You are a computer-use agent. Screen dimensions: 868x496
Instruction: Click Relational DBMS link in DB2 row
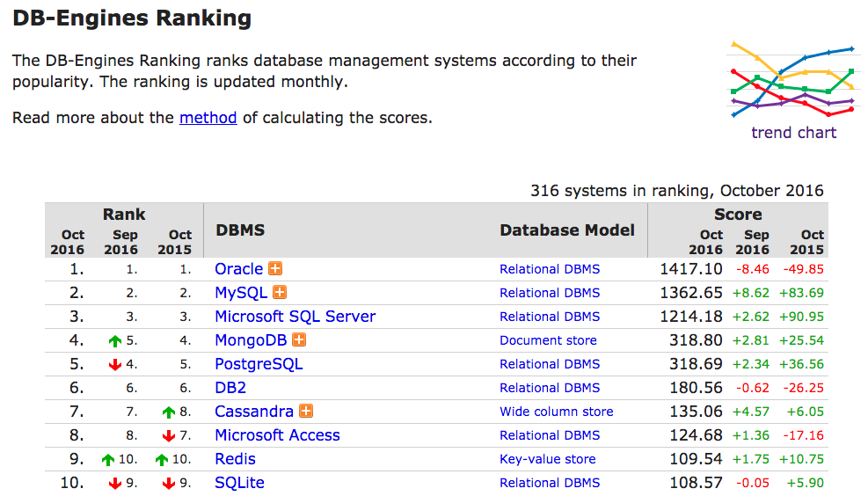coord(550,388)
